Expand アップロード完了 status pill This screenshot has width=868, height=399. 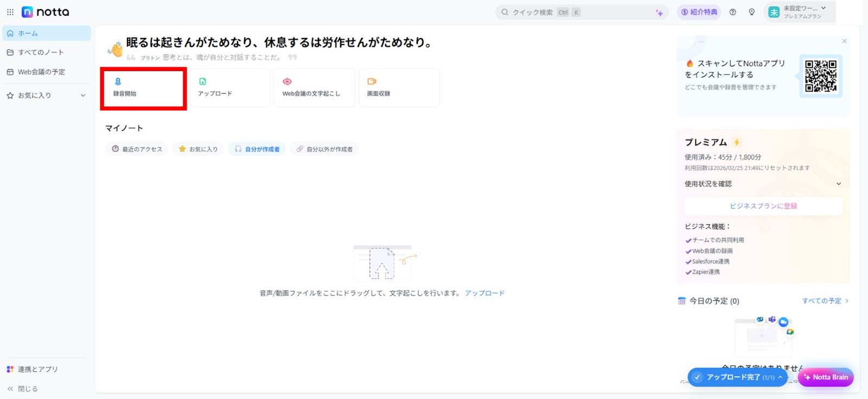click(737, 377)
